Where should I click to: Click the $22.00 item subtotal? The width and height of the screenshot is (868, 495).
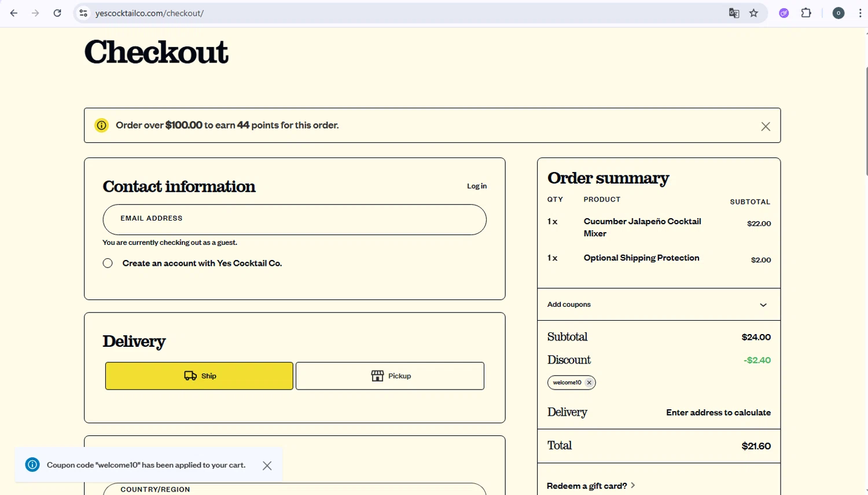click(x=759, y=223)
